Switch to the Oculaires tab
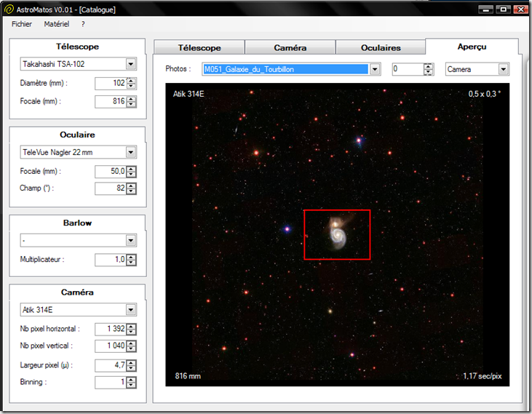This screenshot has height=414, width=532. [381, 47]
